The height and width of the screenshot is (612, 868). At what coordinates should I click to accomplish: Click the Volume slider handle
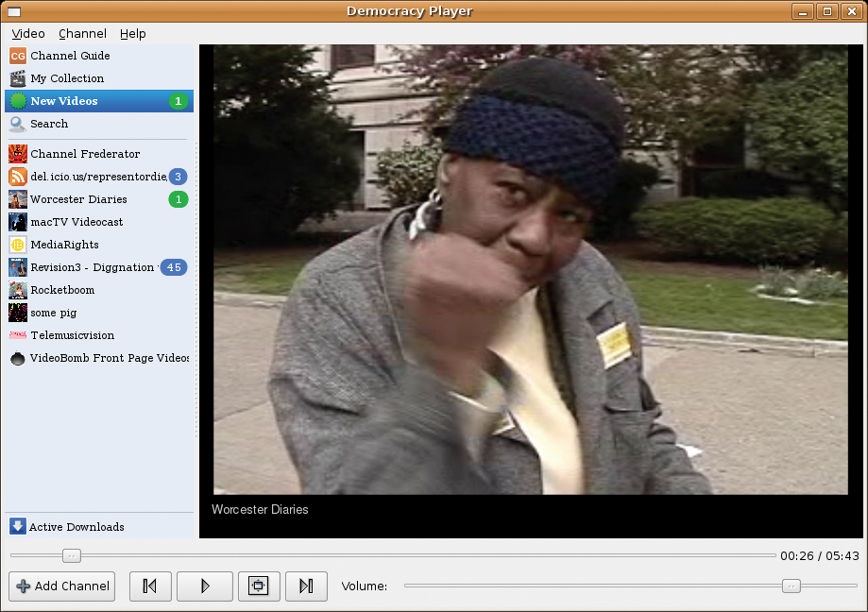pos(791,586)
